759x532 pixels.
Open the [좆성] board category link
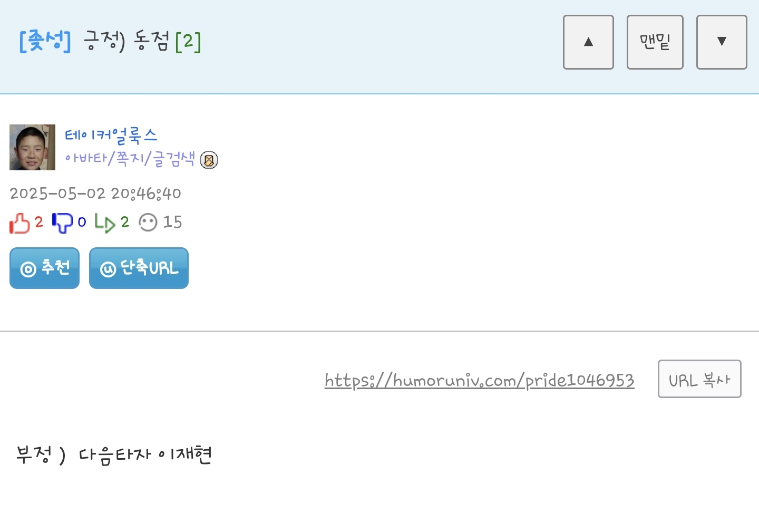[45, 41]
